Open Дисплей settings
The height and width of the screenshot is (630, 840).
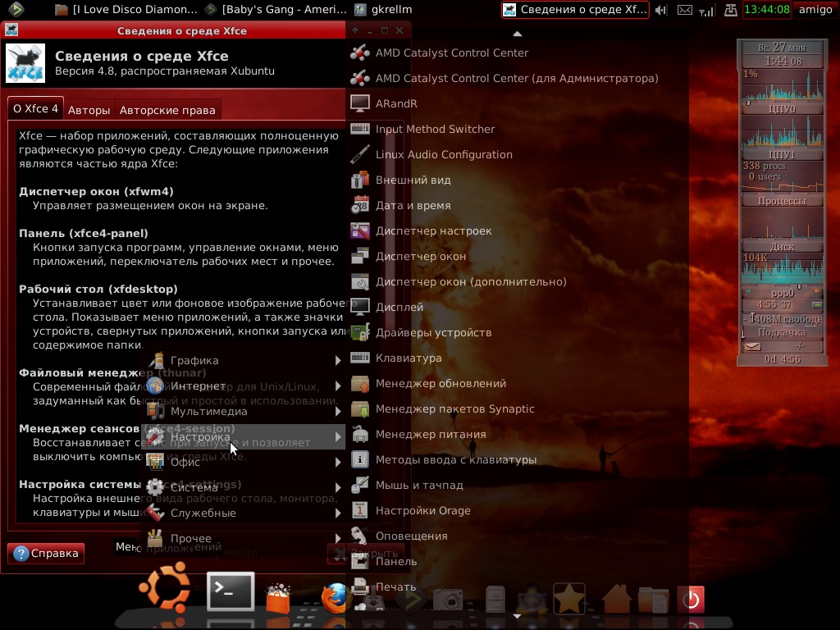pos(517,307)
